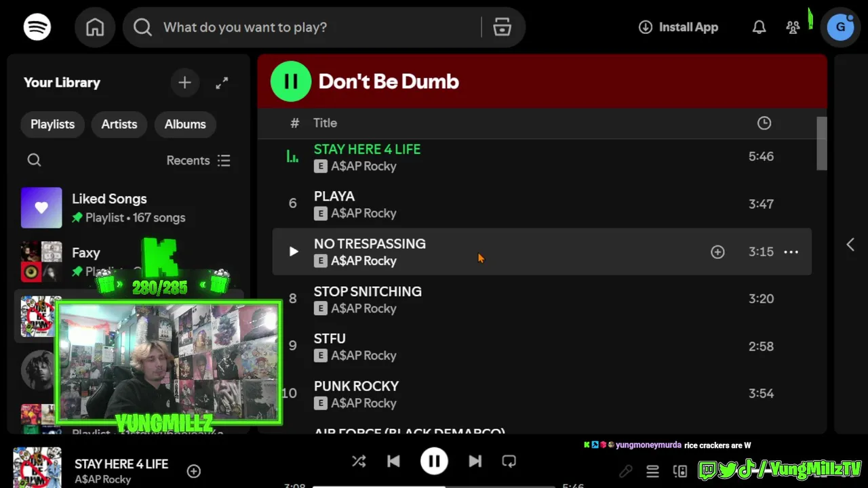This screenshot has height=488, width=868.
Task: Skip to the next track
Action: [x=475, y=462]
